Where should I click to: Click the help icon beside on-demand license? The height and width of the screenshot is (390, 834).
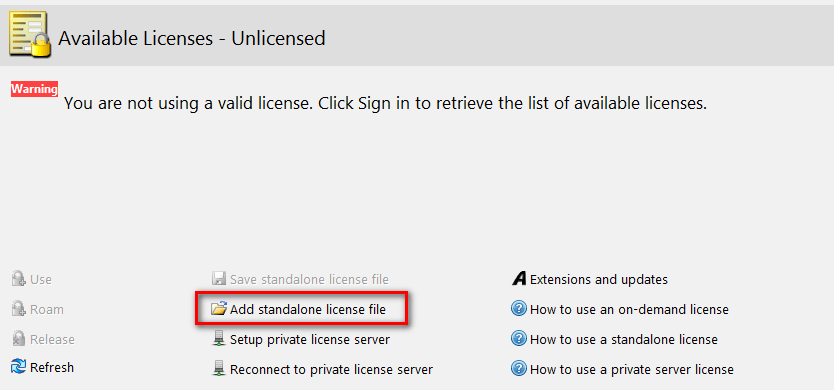click(519, 309)
